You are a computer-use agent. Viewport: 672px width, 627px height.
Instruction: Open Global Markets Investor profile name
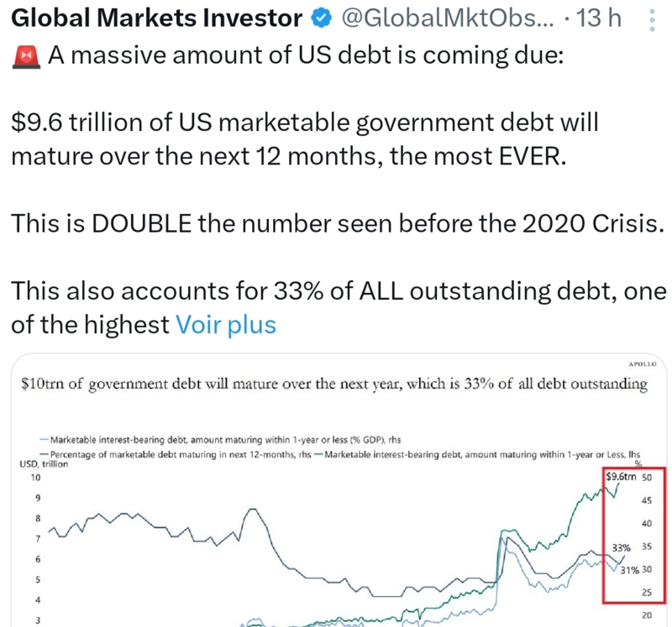157,18
